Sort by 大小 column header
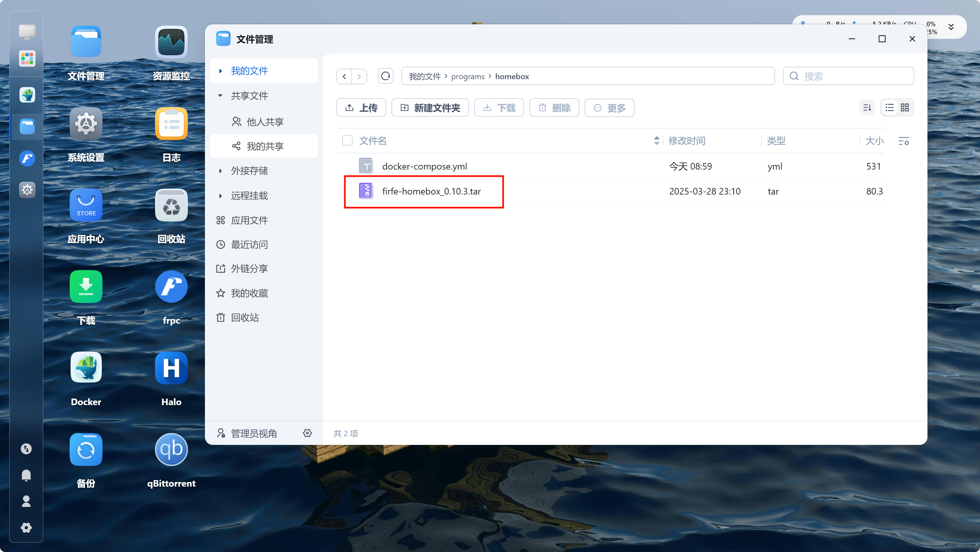Screen dimensions: 980x552 point(874,141)
